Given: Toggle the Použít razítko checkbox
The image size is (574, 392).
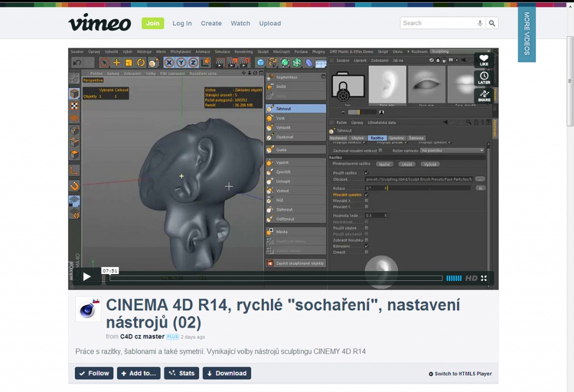Looking at the screenshot, I should [367, 173].
